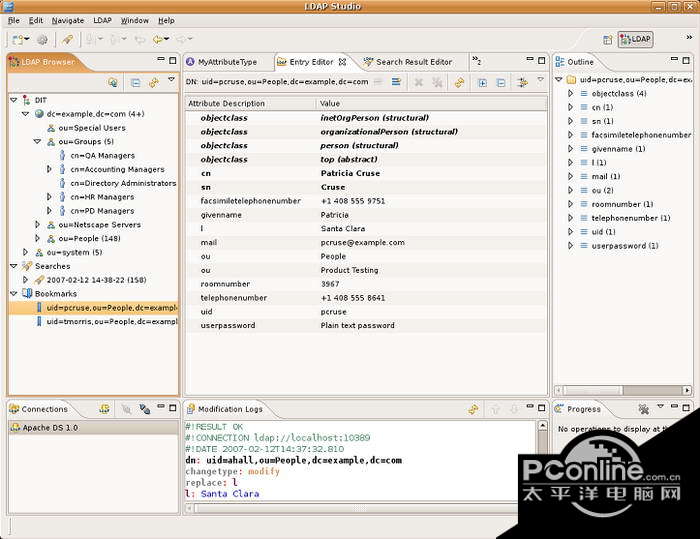Close the Entry Editor tab

point(342,62)
